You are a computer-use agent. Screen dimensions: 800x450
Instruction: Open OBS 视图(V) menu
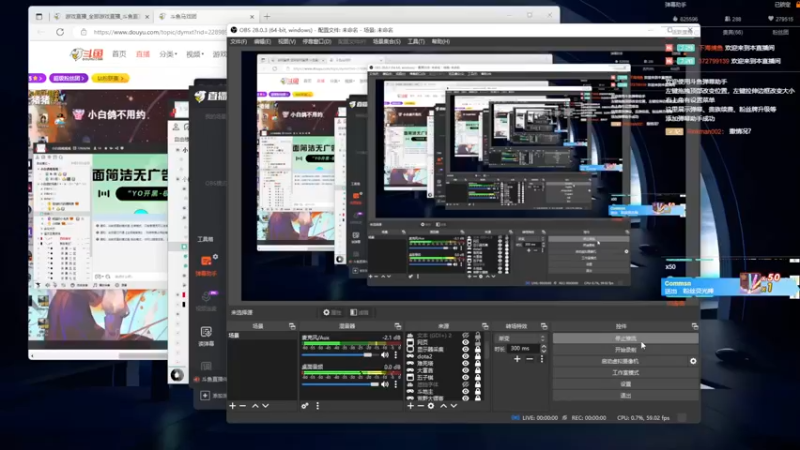[287, 41]
